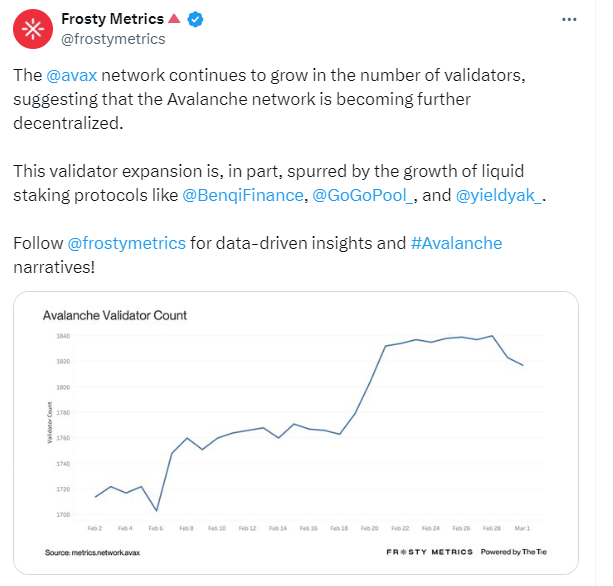Click the Frosty Metrics display name
Image resolution: width=613 pixels, height=586 pixels.
[x=111, y=20]
